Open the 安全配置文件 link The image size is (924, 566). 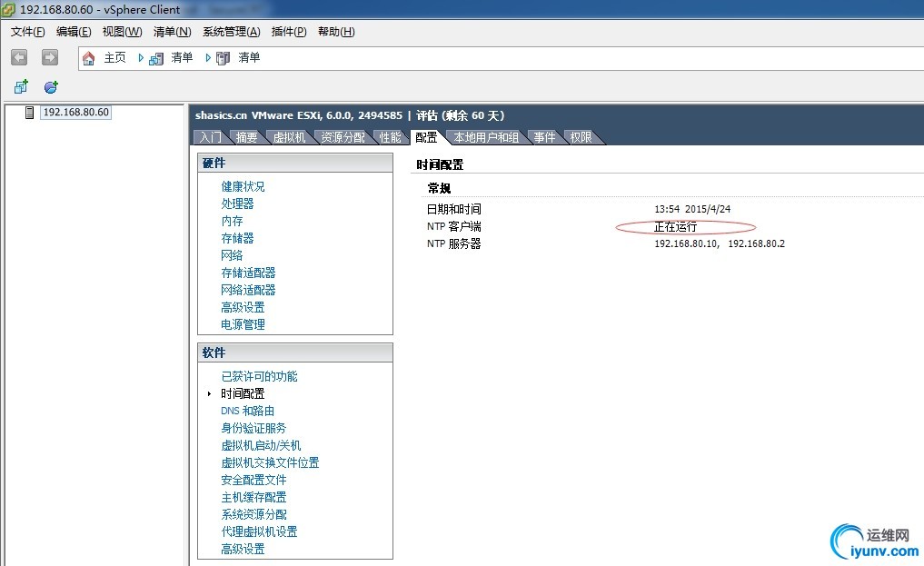coord(253,480)
